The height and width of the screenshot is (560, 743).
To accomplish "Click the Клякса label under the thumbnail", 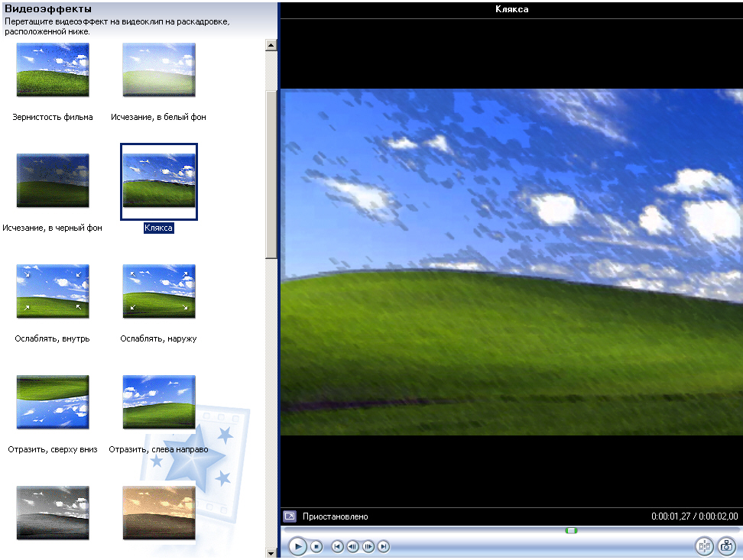I will pos(159,228).
